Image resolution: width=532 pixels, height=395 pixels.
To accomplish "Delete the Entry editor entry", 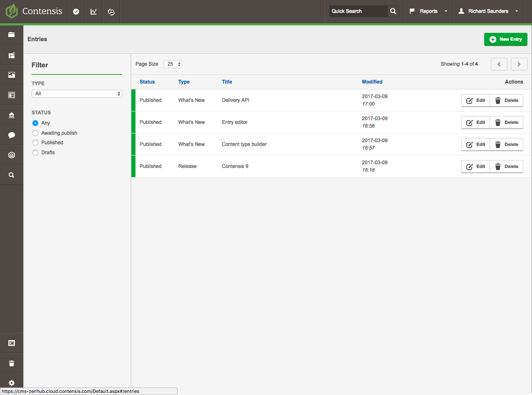I will 507,122.
